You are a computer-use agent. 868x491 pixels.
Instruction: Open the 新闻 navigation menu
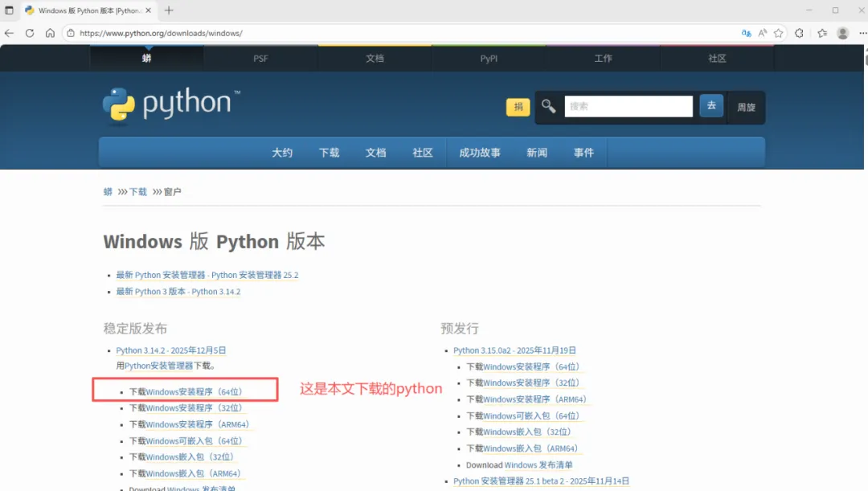coord(536,153)
